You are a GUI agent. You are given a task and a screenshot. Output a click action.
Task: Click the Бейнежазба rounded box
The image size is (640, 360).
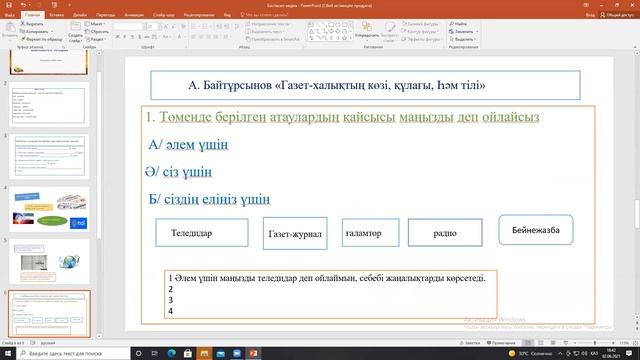click(536, 230)
